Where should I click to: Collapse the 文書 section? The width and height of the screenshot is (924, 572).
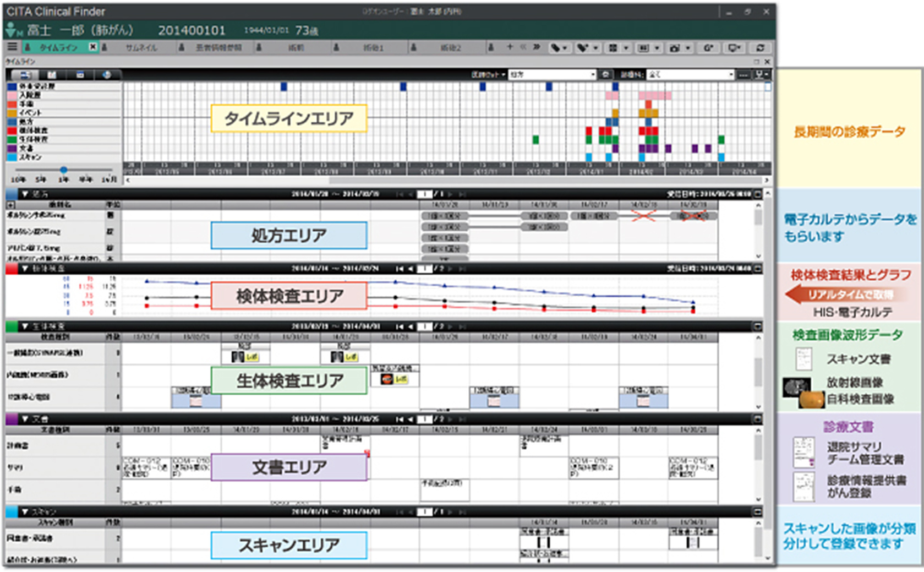[x=25, y=419]
